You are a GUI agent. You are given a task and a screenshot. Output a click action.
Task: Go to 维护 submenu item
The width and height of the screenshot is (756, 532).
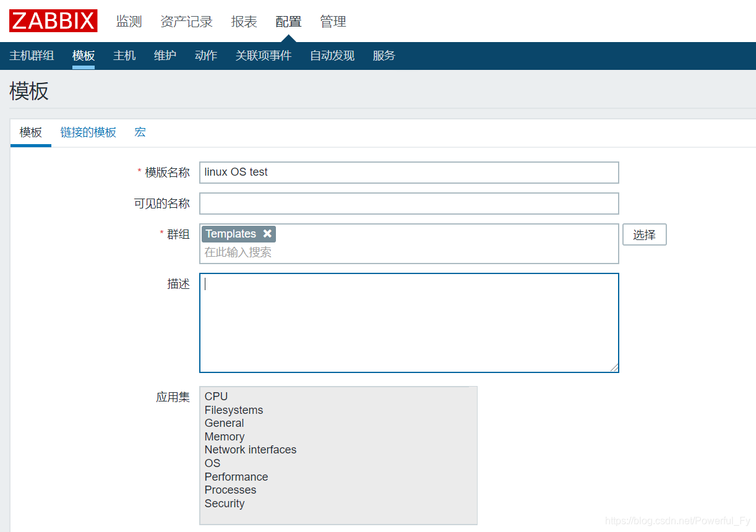pos(165,56)
